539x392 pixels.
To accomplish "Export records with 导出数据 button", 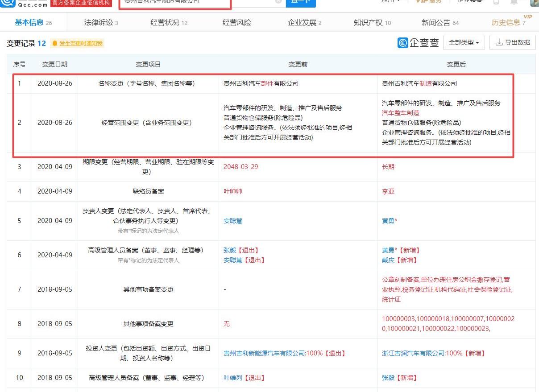I will (x=513, y=42).
